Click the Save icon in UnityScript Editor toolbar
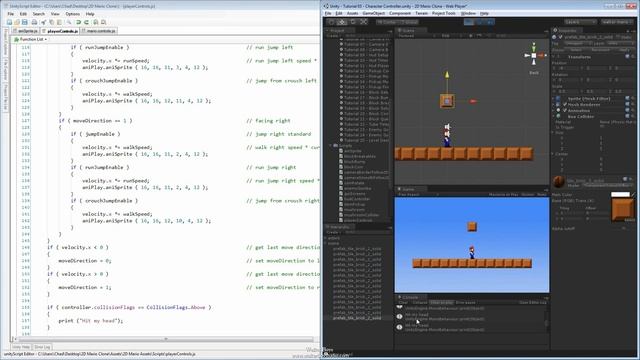Viewport: 640px width, 360px height. [24, 22]
